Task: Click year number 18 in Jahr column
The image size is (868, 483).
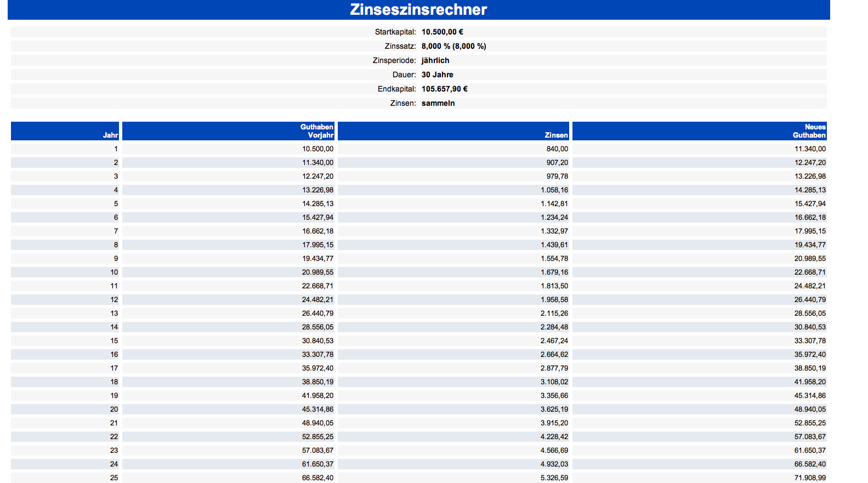Action: 114,382
